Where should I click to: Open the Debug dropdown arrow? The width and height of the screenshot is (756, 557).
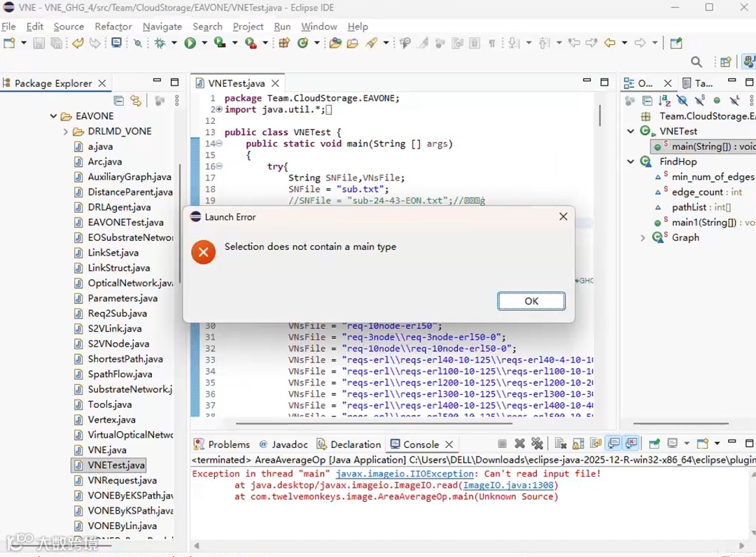click(x=174, y=43)
